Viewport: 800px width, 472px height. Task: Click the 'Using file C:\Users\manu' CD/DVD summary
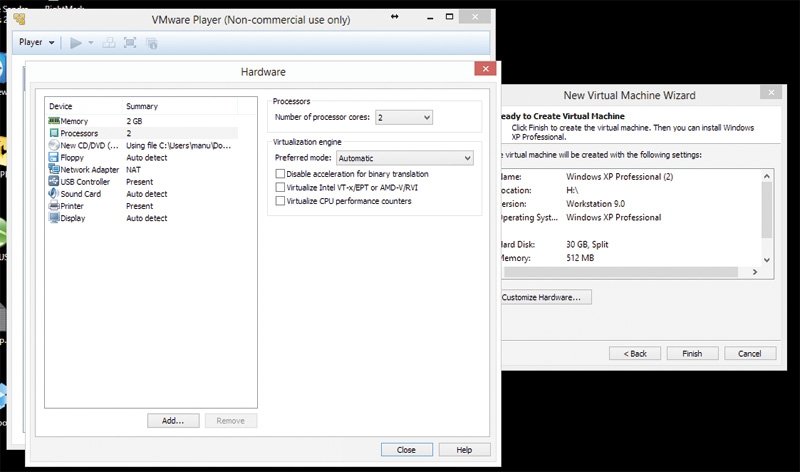[x=179, y=145]
